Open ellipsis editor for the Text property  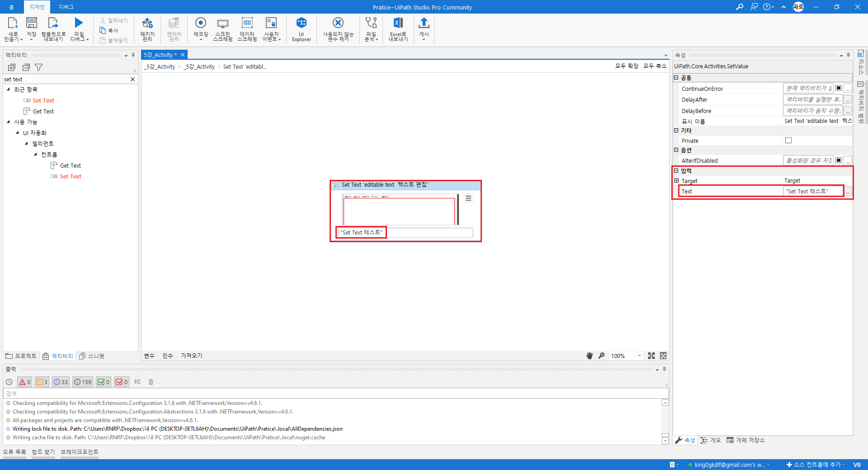pyautogui.click(x=848, y=192)
